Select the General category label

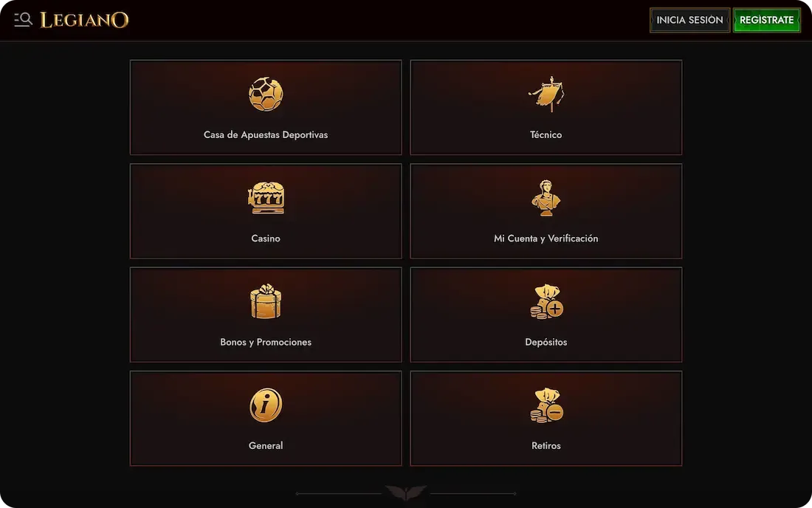tap(266, 445)
